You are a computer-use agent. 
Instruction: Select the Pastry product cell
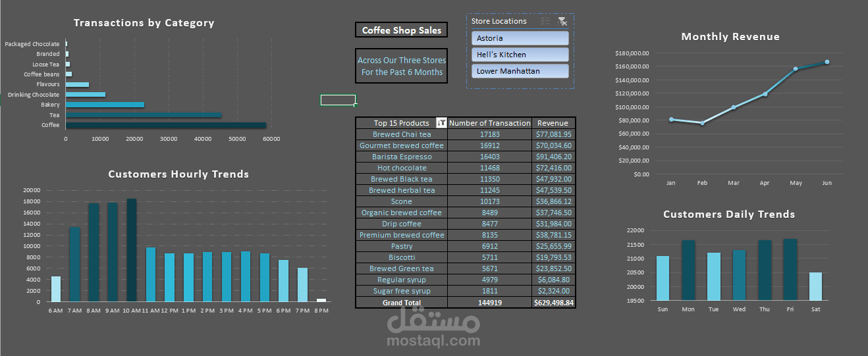tap(402, 246)
